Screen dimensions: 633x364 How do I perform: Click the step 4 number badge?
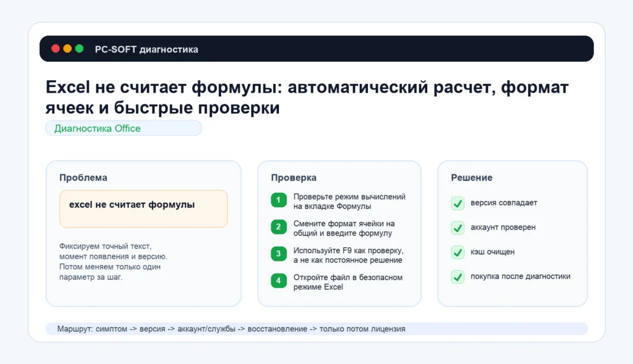(279, 281)
